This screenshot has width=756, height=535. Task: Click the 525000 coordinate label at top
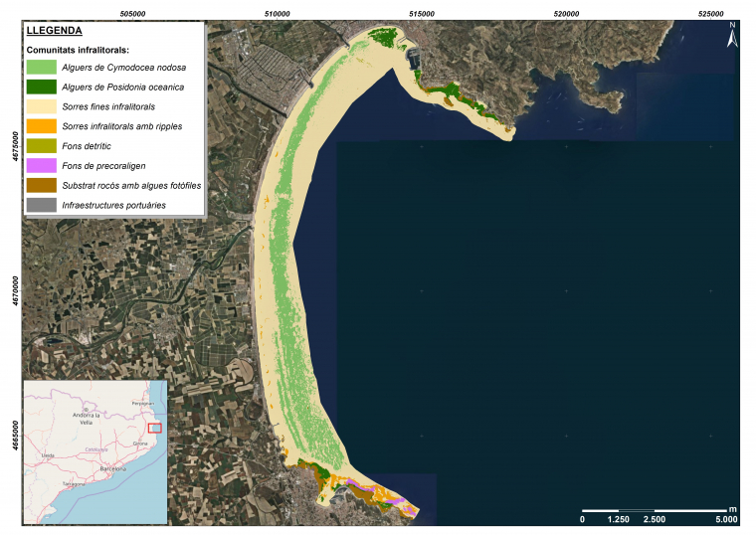[x=711, y=14]
